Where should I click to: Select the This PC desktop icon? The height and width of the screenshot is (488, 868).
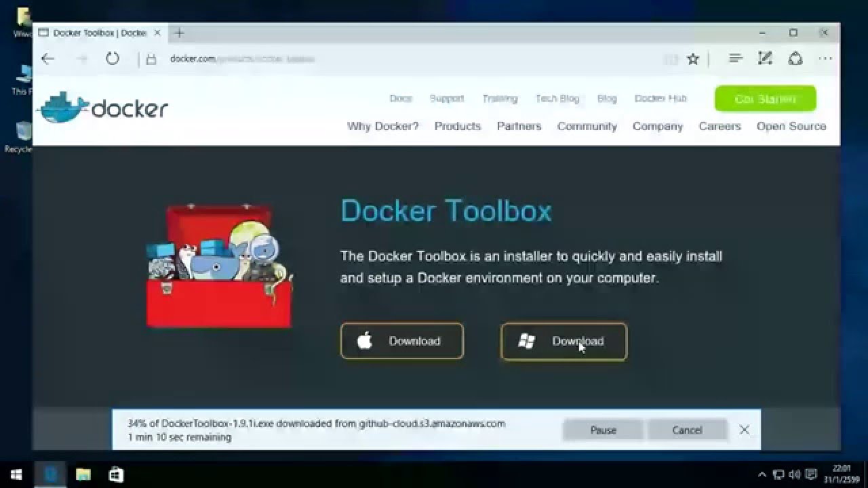(24, 79)
